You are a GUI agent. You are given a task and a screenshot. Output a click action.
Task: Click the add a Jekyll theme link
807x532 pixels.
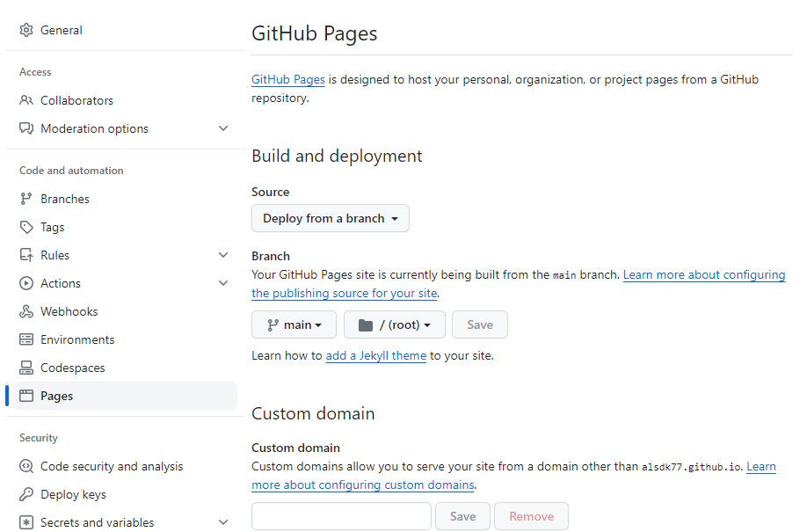coord(375,356)
